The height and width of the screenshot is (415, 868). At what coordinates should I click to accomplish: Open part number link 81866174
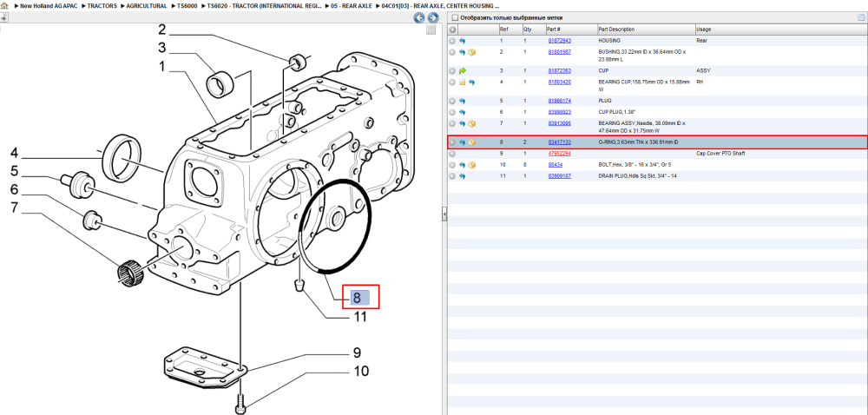(559, 102)
